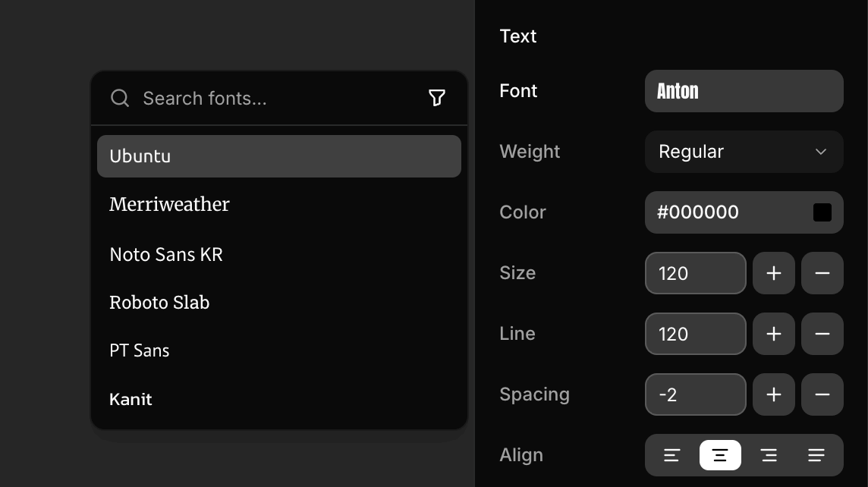Viewport: 868px width, 487px height.
Task: Increase the line height
Action: (774, 334)
